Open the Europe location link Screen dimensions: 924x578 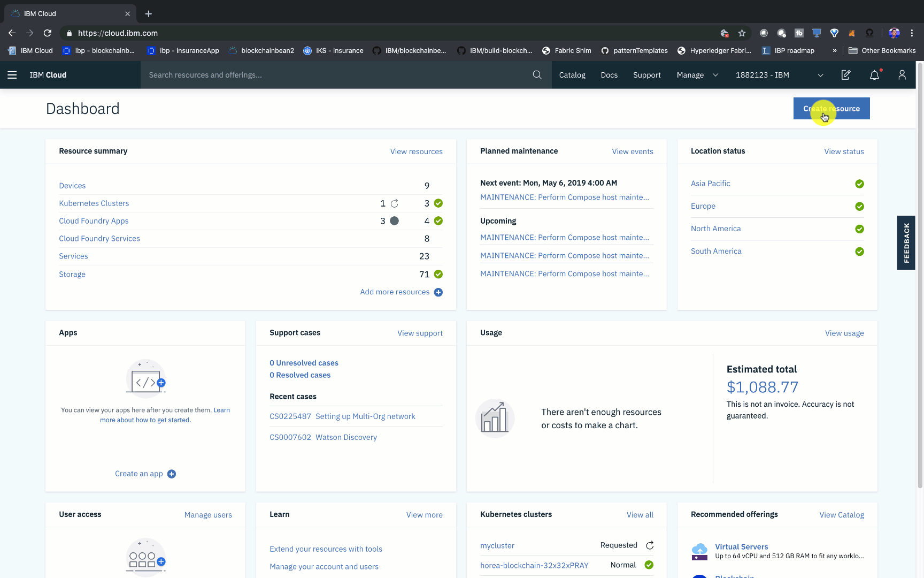[703, 206]
